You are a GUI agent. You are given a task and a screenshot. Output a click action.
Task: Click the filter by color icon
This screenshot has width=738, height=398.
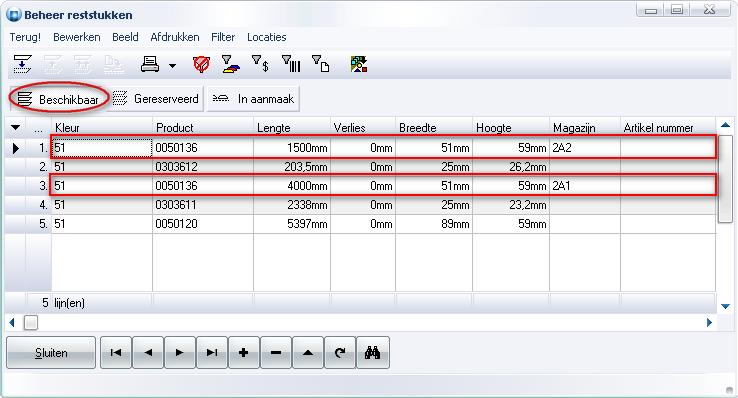[231, 64]
